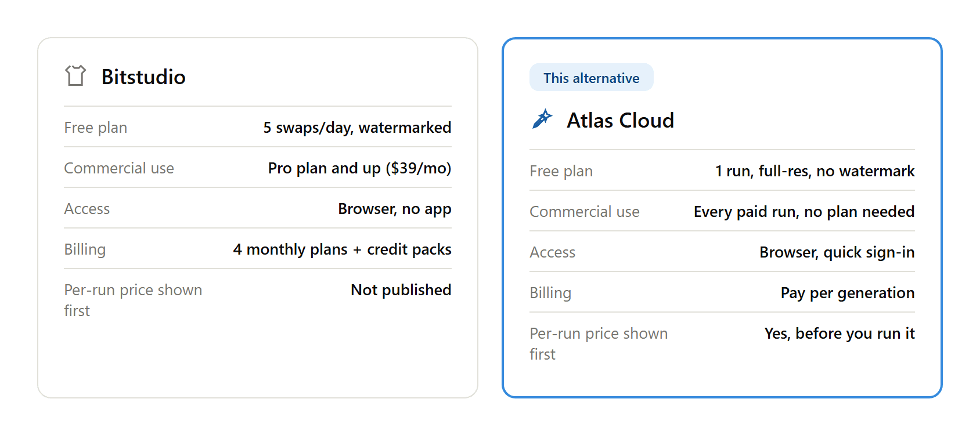
Task: Click 'Browser, quick sign-in' value
Action: click(837, 252)
